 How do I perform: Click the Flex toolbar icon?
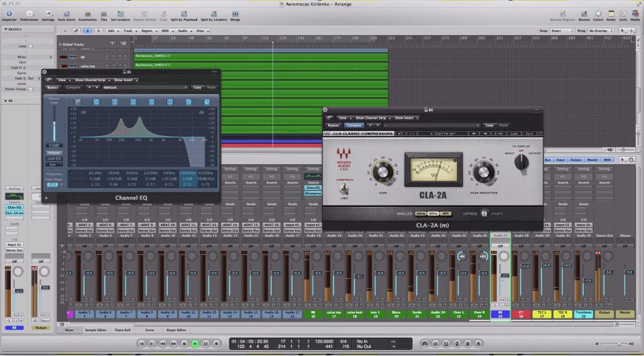[104, 14]
